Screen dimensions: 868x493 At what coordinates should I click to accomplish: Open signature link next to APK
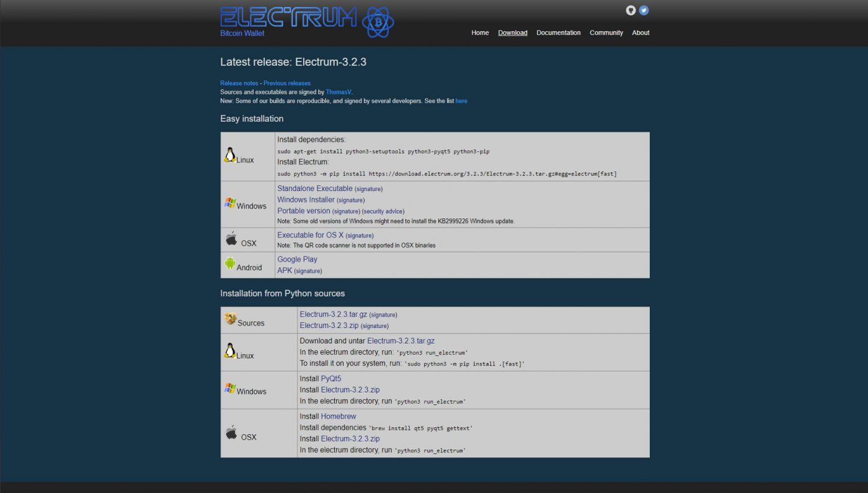click(308, 271)
